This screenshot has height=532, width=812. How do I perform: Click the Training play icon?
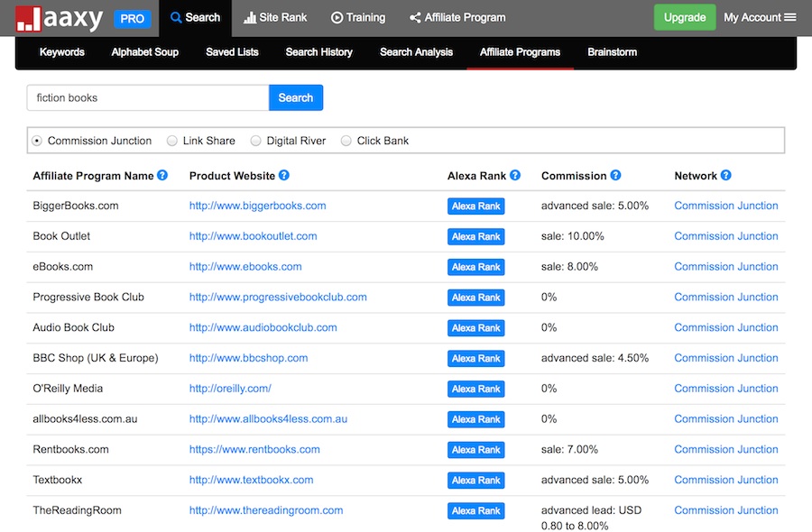point(337,18)
